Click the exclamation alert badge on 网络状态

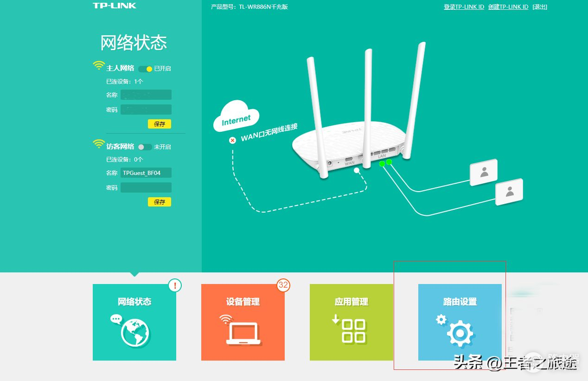175,285
